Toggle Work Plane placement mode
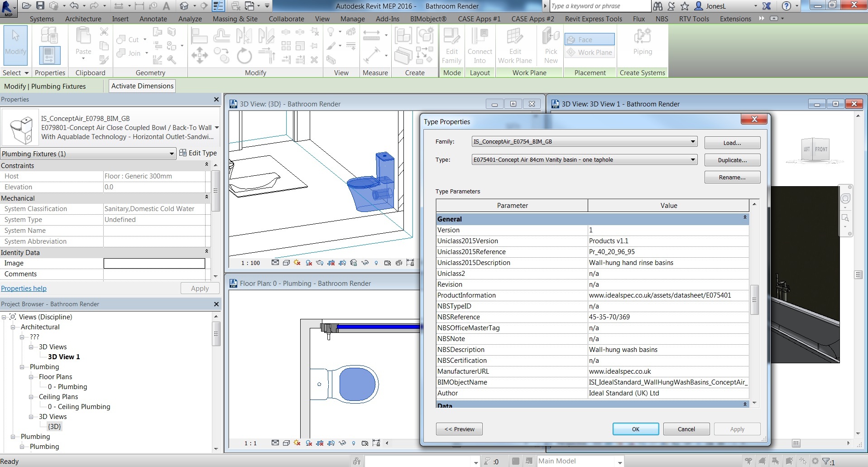The height and width of the screenshot is (467, 868). (x=590, y=52)
